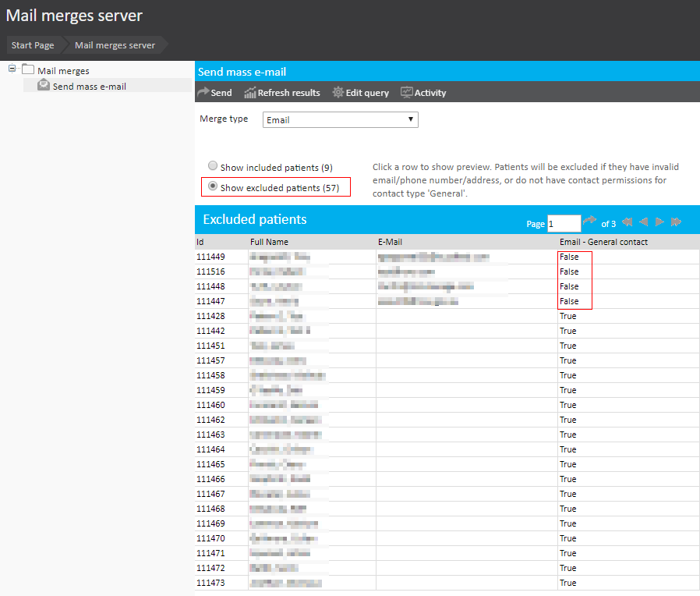The width and height of the screenshot is (700, 596).
Task: Click the Refresh results chart icon
Action: (x=250, y=93)
